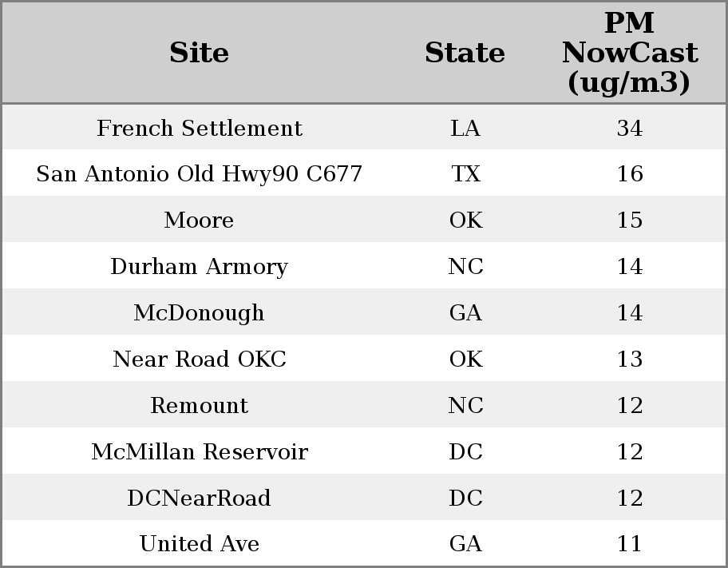
Task: Select the Near Road OKC cell
Action: coord(199,359)
